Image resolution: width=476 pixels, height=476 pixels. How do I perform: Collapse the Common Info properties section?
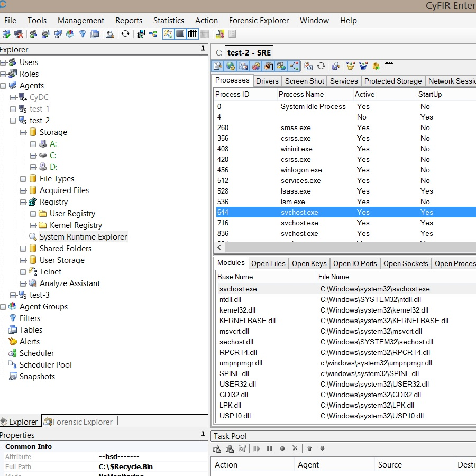(x=2, y=446)
